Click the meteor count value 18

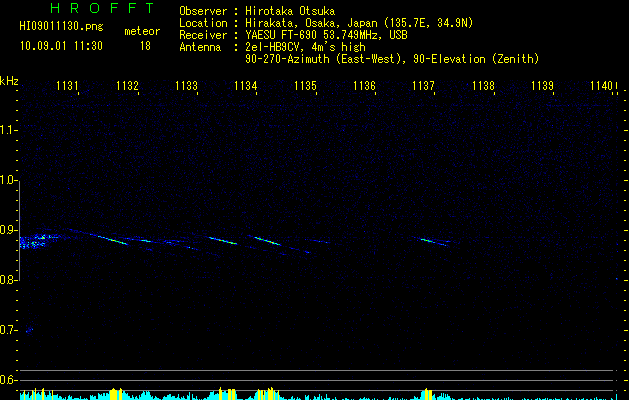(145, 46)
